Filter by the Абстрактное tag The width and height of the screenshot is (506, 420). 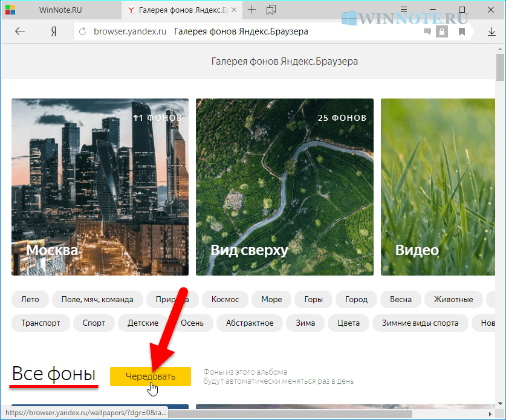tap(249, 323)
